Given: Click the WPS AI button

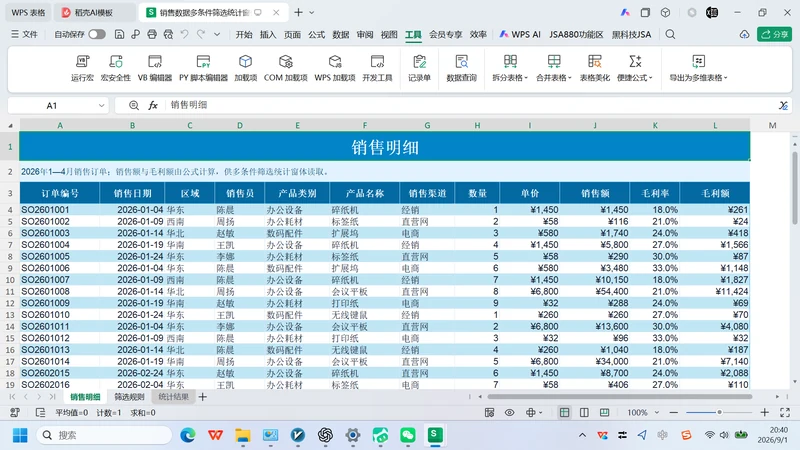Looking at the screenshot, I should pyautogui.click(x=520, y=34).
